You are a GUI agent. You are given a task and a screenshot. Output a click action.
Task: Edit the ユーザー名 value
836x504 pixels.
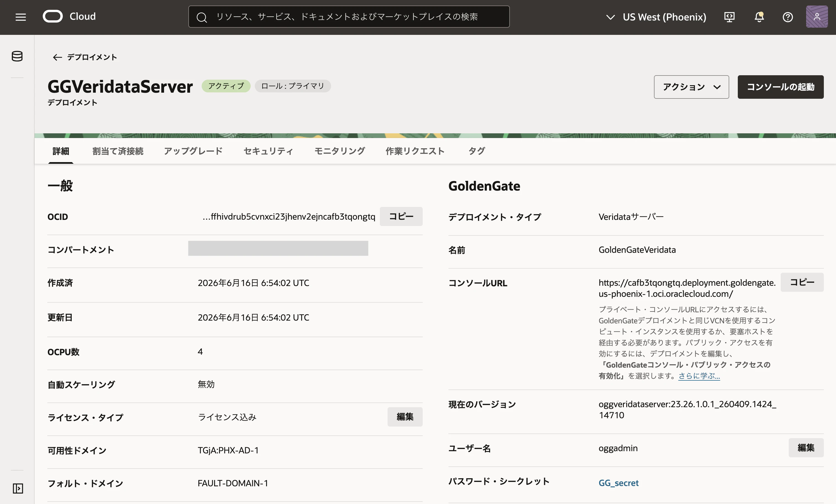pos(806,448)
